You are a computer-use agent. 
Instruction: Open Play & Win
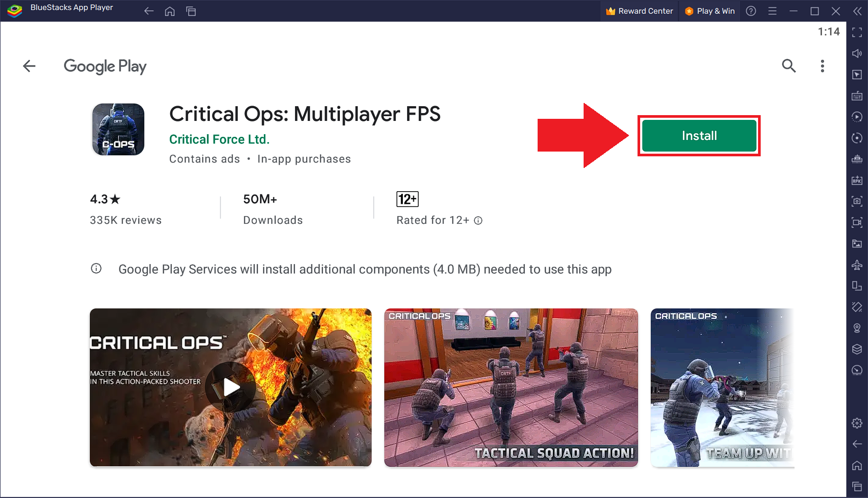click(x=710, y=11)
